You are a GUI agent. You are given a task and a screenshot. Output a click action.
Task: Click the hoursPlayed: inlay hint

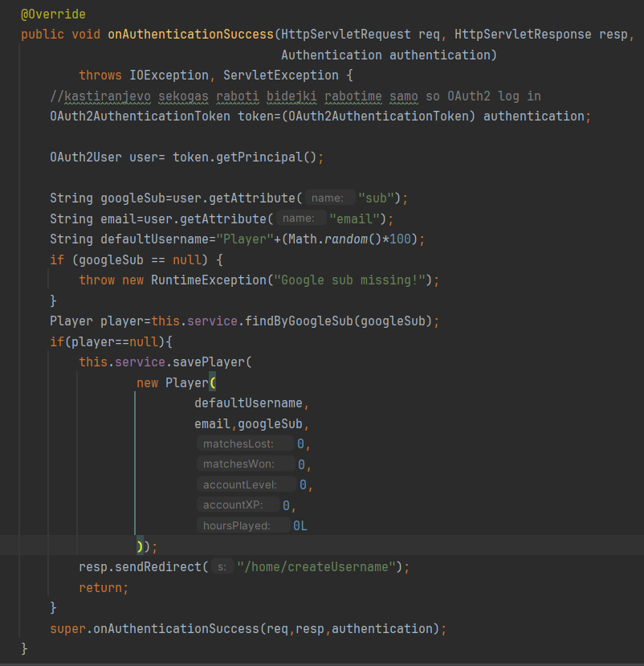coord(243,526)
